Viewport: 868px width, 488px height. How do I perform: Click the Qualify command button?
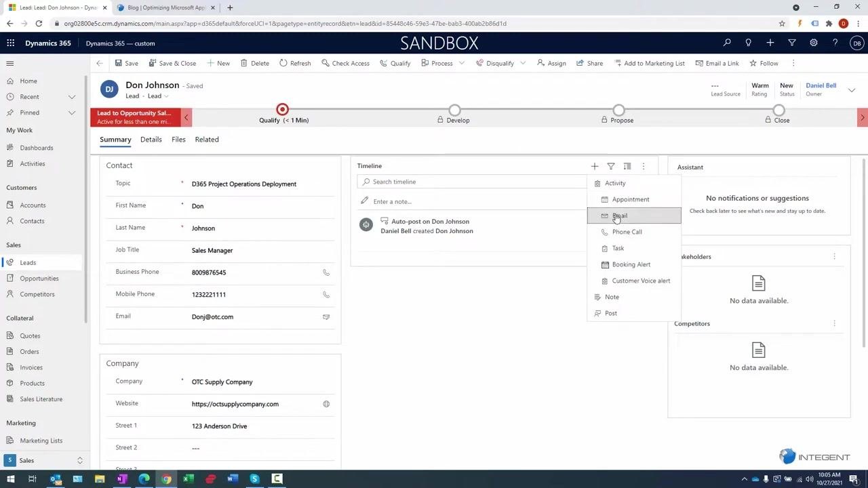(395, 63)
